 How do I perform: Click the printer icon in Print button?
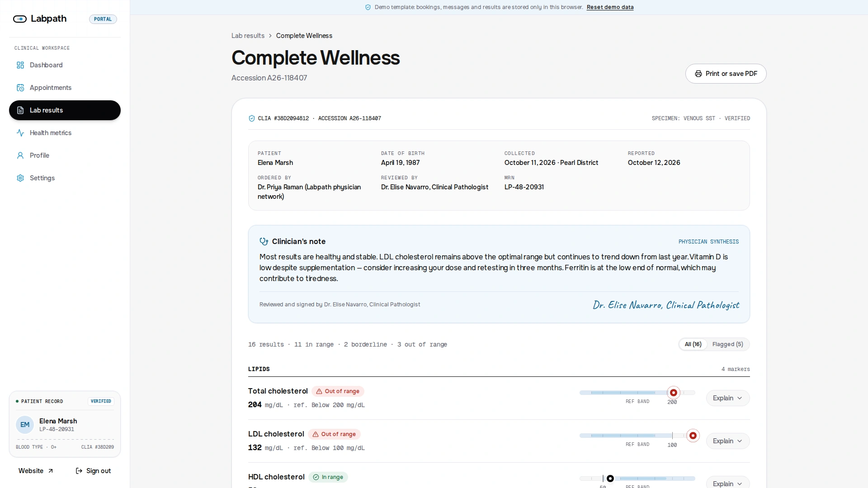click(x=698, y=74)
